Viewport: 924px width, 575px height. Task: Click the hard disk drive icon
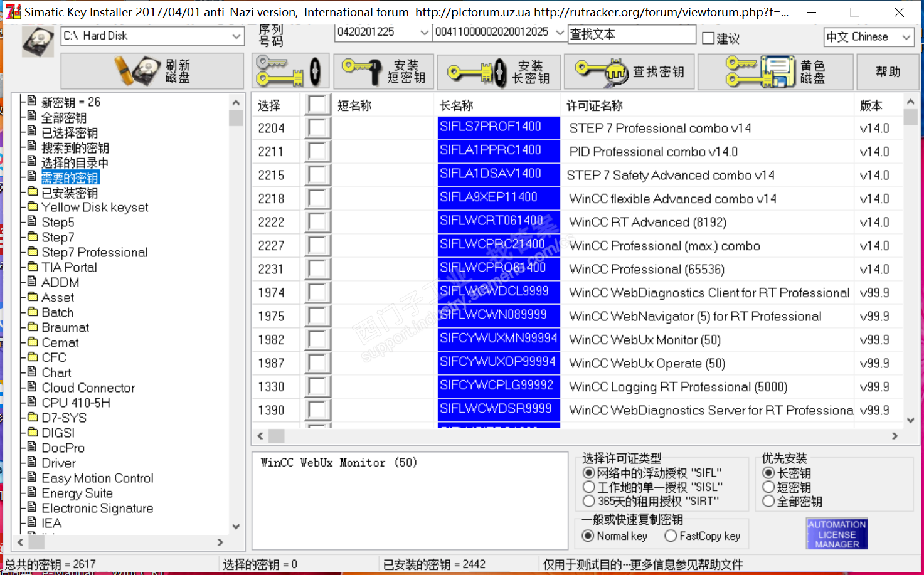[38, 42]
